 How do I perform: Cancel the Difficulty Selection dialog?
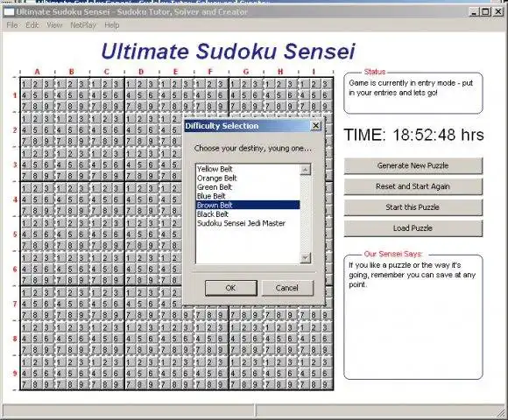pyautogui.click(x=287, y=288)
